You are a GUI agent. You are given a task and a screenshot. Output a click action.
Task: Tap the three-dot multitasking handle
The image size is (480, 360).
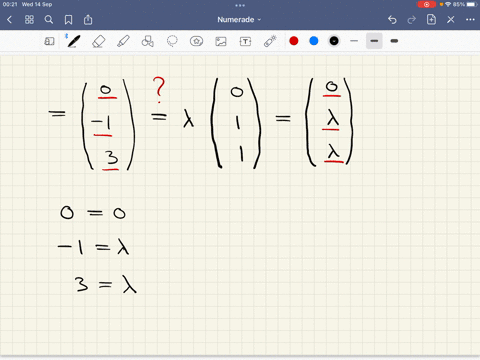(x=240, y=5)
